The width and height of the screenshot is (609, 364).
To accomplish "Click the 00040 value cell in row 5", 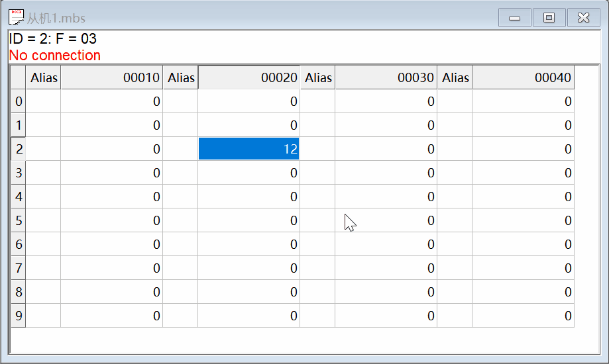I will (523, 220).
